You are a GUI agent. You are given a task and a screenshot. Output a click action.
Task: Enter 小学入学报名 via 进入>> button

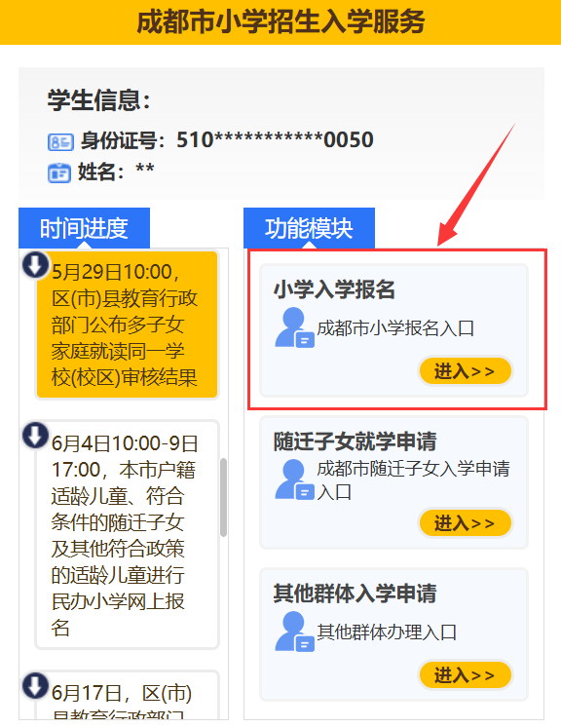point(466,371)
